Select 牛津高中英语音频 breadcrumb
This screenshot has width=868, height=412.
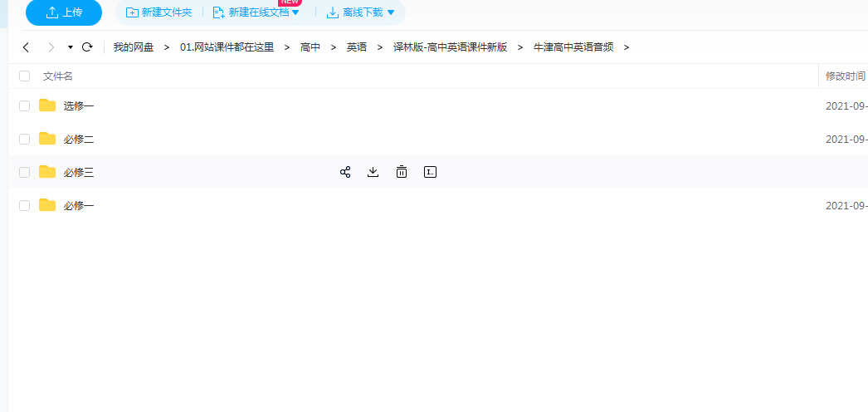coord(573,47)
